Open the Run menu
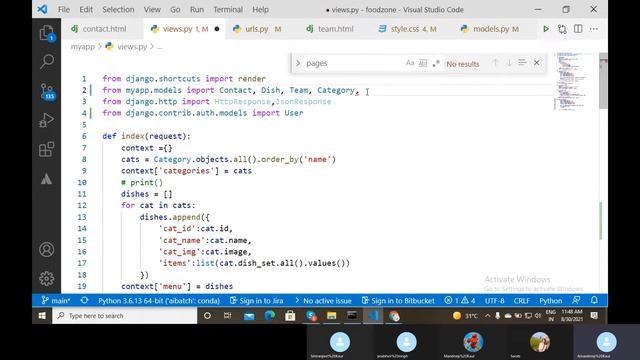 (197, 9)
